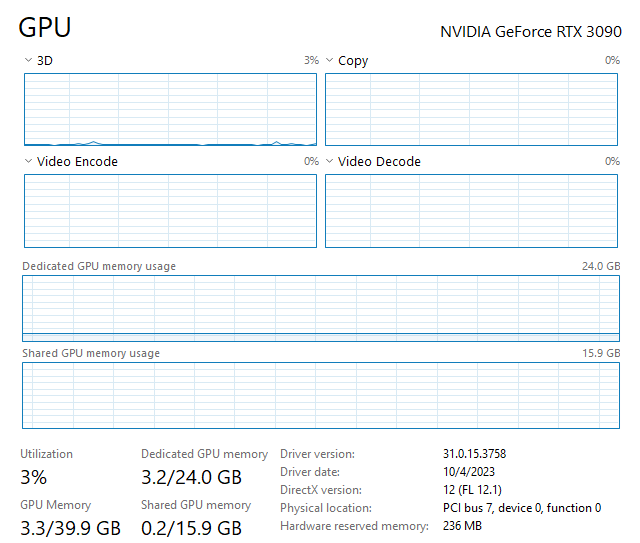The width and height of the screenshot is (640, 543).
Task: Select the driver date 10/4/2023
Action: pyautogui.click(x=469, y=472)
